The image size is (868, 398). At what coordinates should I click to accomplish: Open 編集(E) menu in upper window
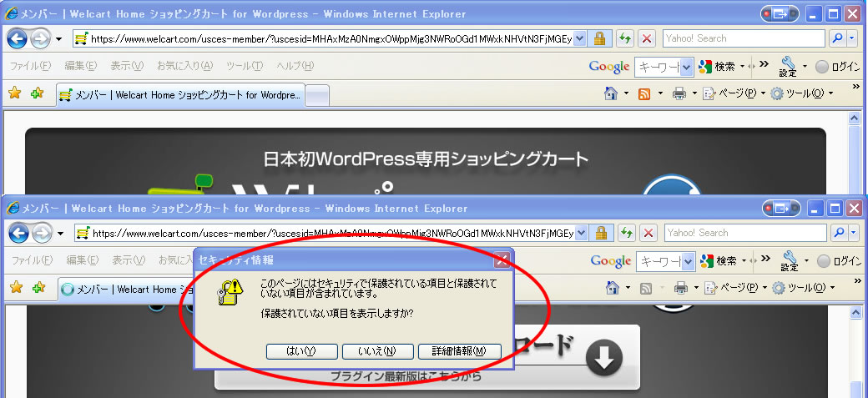[81, 66]
